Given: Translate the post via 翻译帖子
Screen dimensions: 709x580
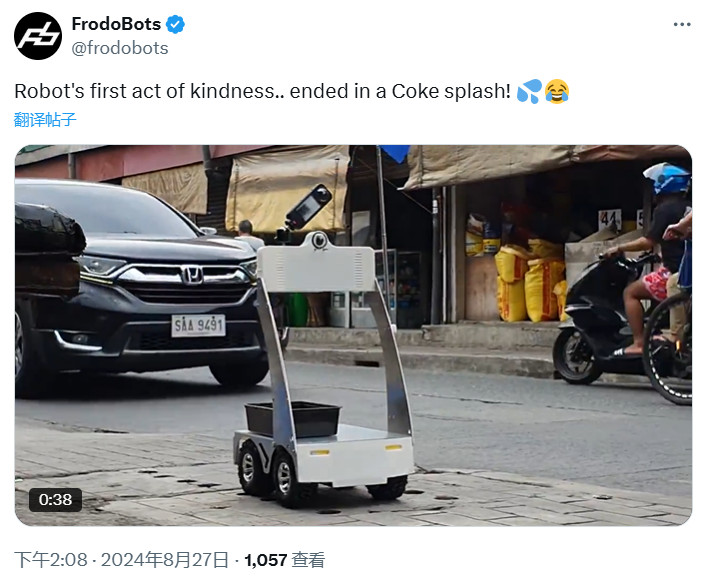Looking at the screenshot, I should [x=45, y=120].
